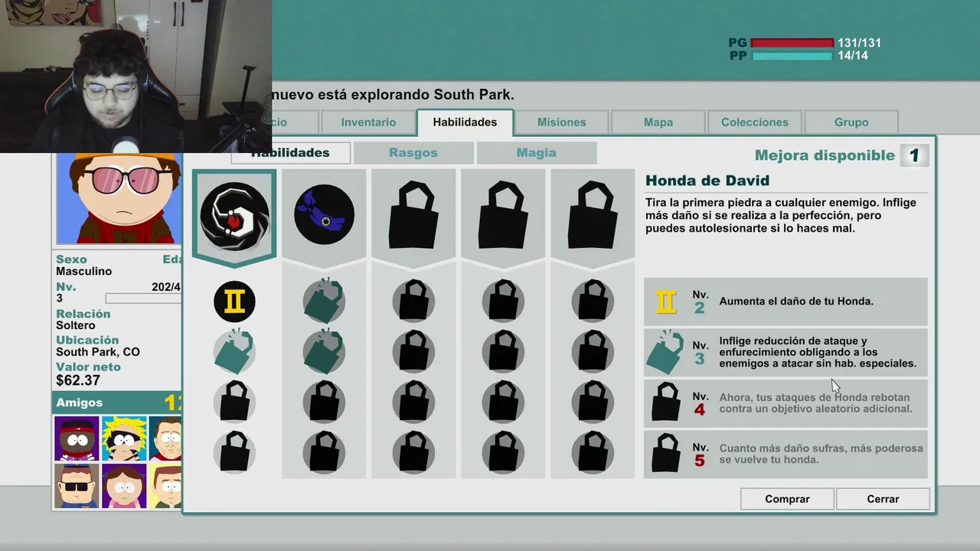This screenshot has width=980, height=551.
Task: Open the Magia sub-tab
Action: [536, 153]
